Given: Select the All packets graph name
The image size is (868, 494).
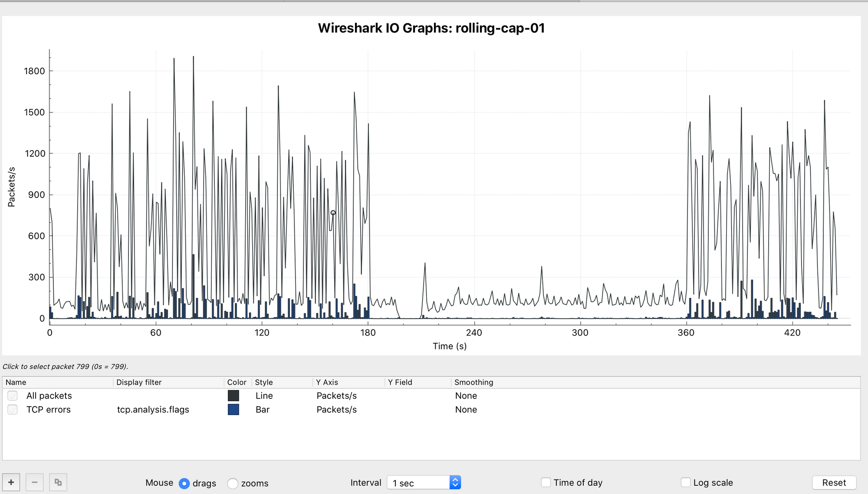Looking at the screenshot, I should click(49, 395).
